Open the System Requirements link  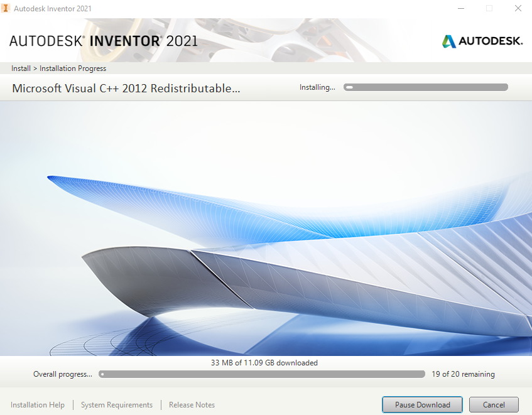pyautogui.click(x=116, y=404)
